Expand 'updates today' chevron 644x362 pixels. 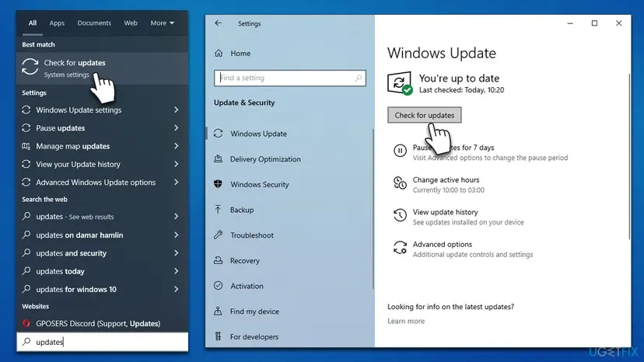(x=177, y=271)
